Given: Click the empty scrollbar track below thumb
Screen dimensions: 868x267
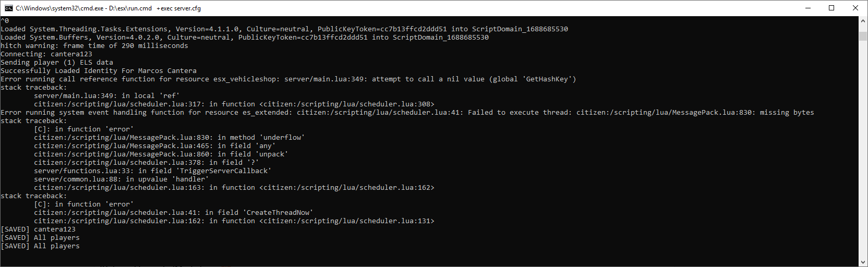Looking at the screenshot, I should 863,149.
